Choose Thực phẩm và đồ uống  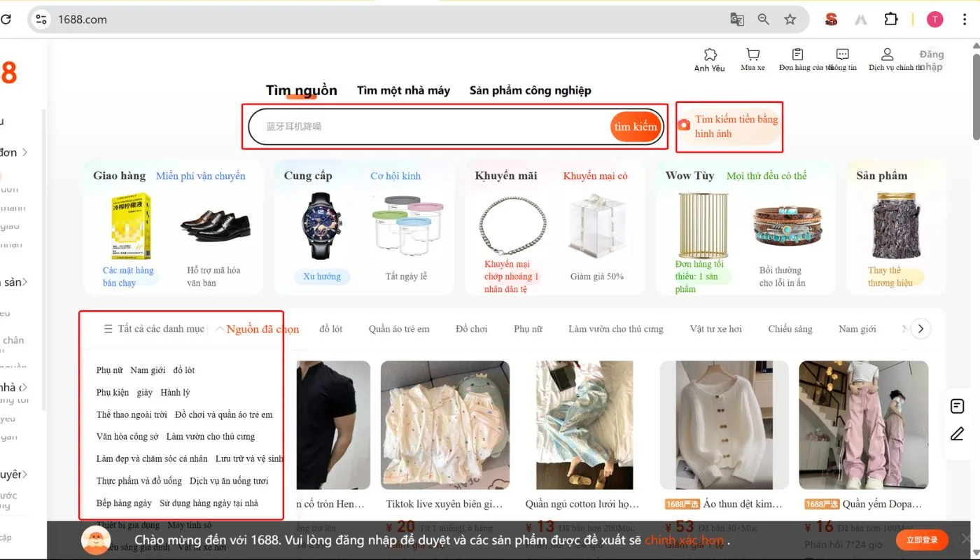point(139,482)
